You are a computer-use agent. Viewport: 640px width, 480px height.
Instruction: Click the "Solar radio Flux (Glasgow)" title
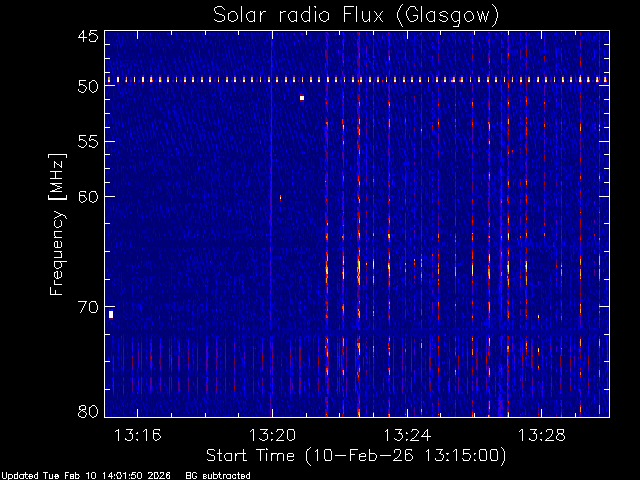356,15
